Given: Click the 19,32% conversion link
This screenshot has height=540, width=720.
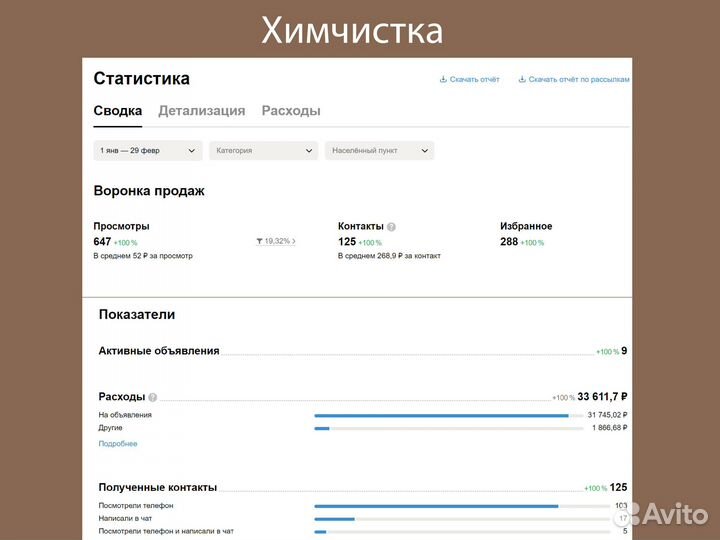Looking at the screenshot, I should pyautogui.click(x=277, y=241).
